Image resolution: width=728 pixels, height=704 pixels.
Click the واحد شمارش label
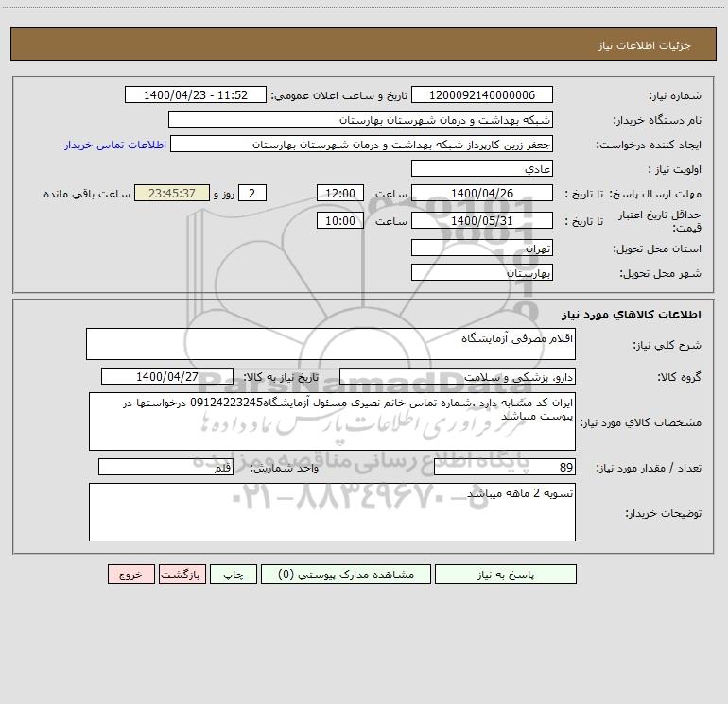[285, 469]
